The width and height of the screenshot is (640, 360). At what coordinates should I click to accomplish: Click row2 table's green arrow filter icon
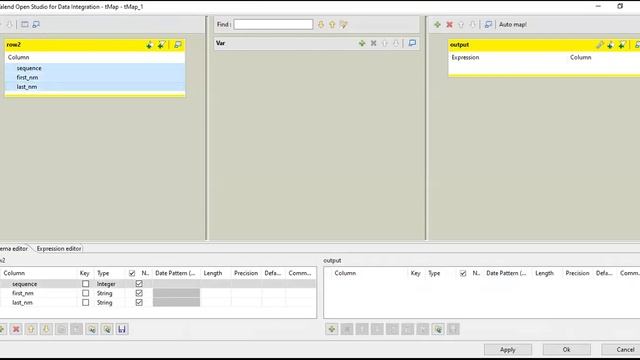(149, 45)
